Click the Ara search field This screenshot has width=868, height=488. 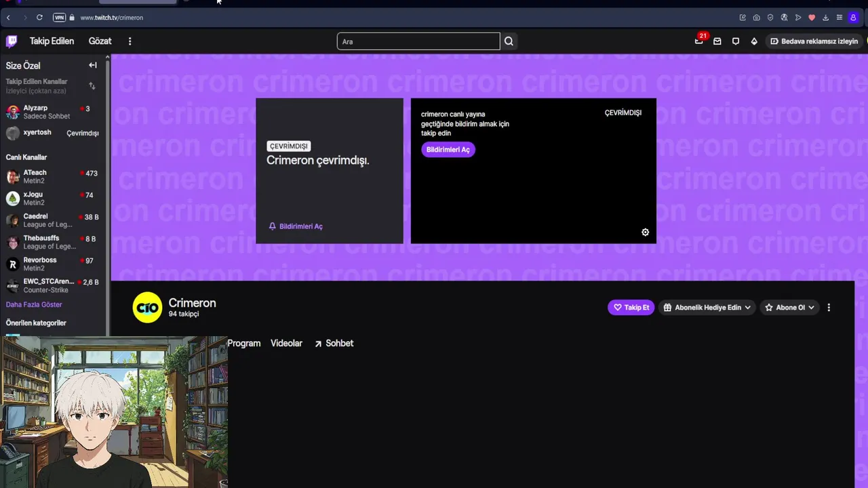tap(418, 41)
